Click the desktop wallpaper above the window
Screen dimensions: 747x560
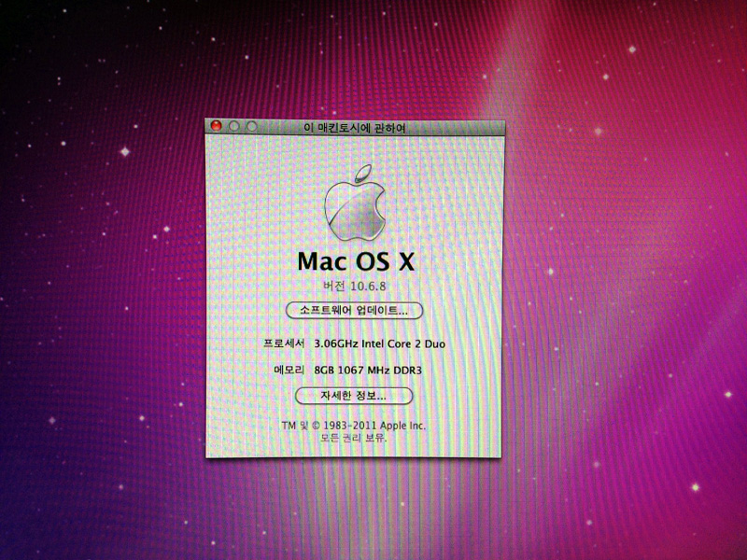(354, 56)
